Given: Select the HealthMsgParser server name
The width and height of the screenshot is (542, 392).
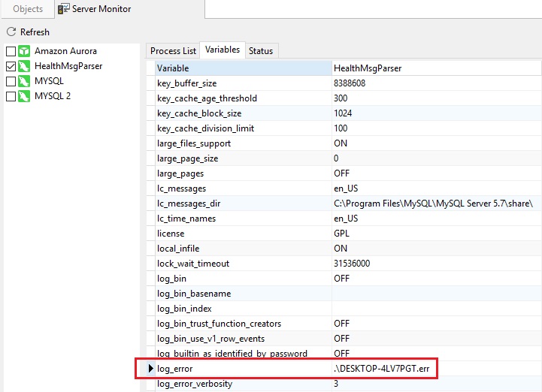Looking at the screenshot, I should point(68,66).
